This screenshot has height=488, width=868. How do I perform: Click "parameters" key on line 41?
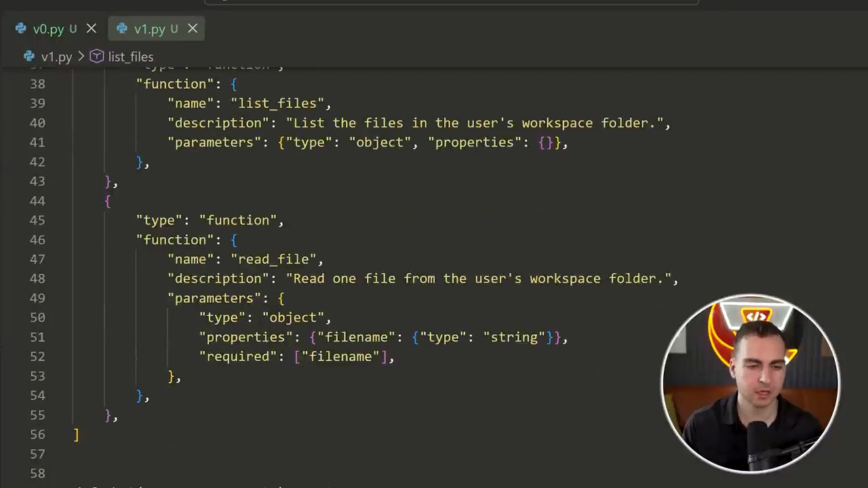[214, 142]
